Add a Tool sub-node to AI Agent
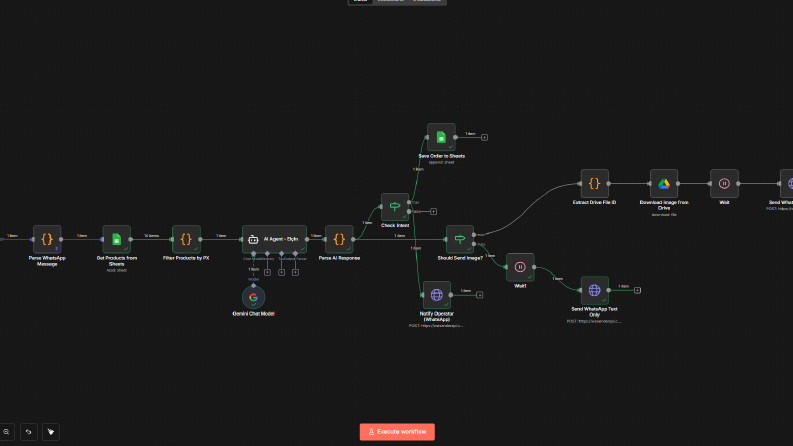 coord(282,273)
